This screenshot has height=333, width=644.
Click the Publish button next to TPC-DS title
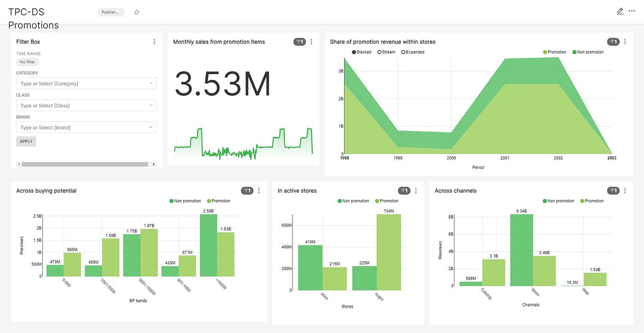(110, 12)
